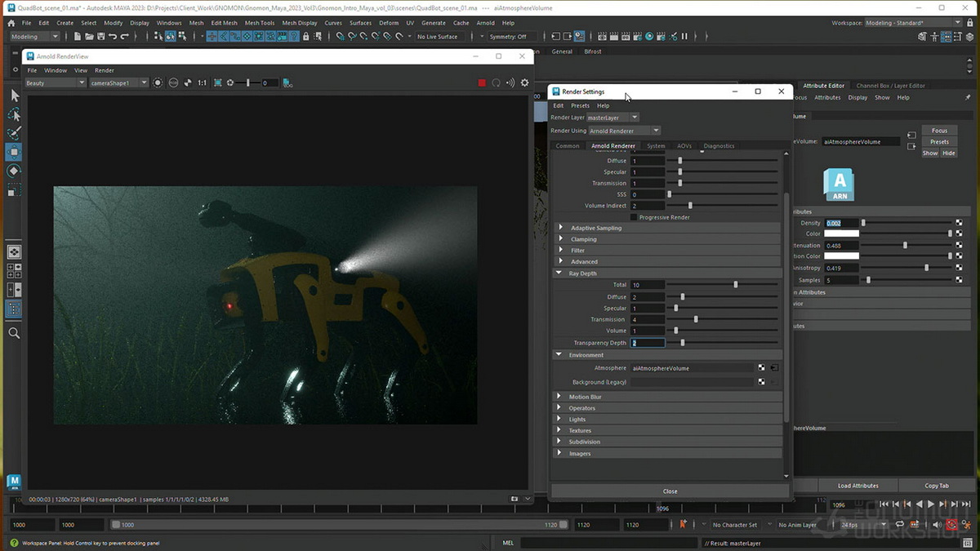Open the Render Layer masterLayer dropdown
The height and width of the screenshot is (551, 980).
(x=612, y=118)
